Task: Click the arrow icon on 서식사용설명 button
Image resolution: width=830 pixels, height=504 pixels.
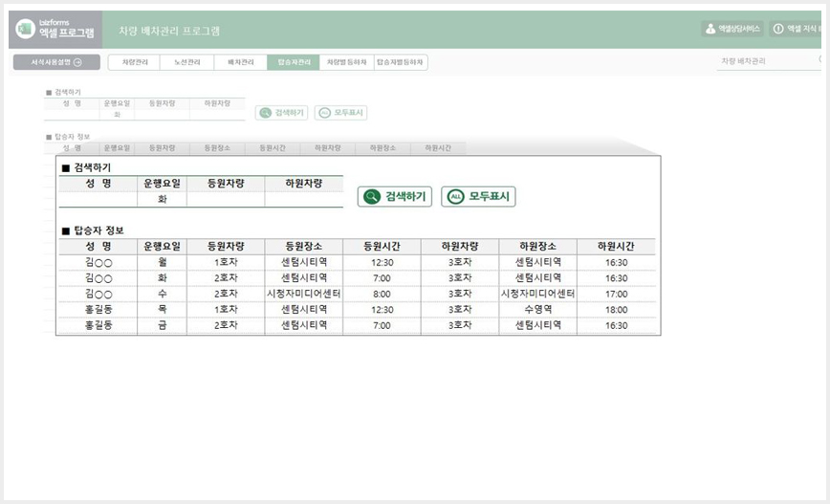Action: click(77, 62)
